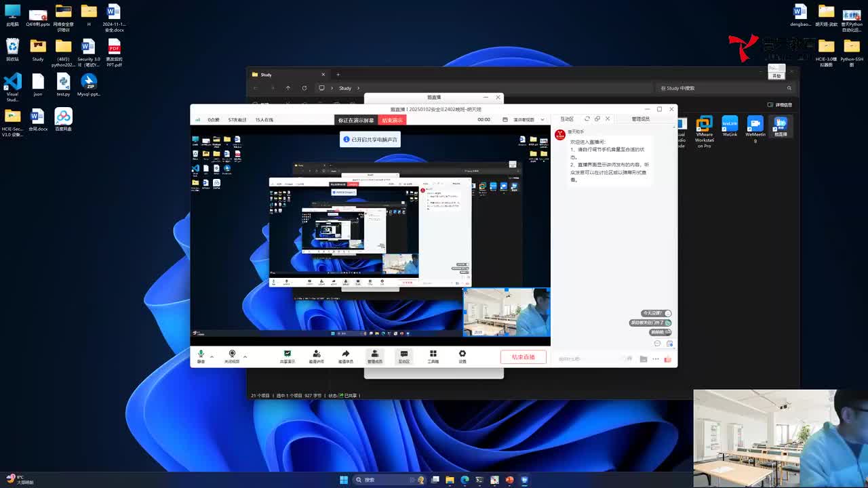Pop out the interaction area panel

[x=597, y=119]
